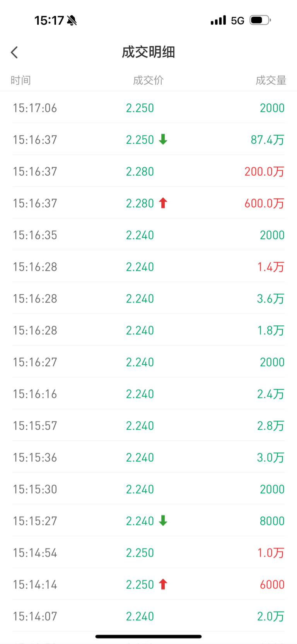This screenshot has width=297, height=644.
Task: Tap the 成交价 column header
Action: click(x=148, y=80)
